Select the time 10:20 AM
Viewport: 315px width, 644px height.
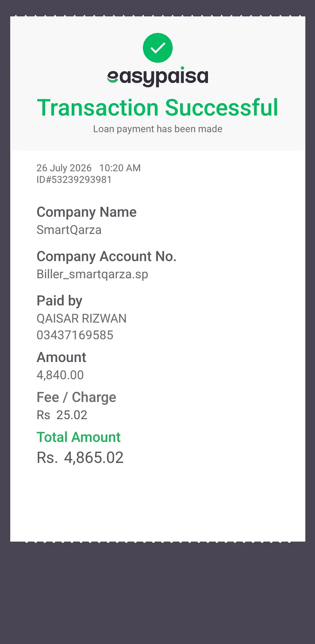120,168
